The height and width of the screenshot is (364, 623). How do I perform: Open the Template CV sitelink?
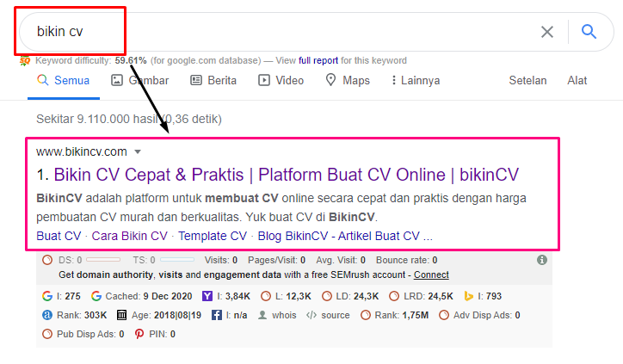[x=213, y=236]
